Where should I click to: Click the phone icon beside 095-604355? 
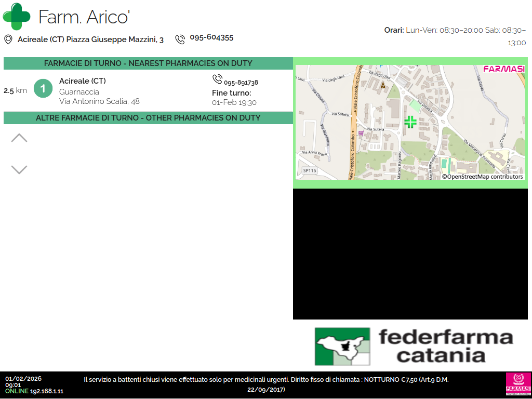click(180, 39)
